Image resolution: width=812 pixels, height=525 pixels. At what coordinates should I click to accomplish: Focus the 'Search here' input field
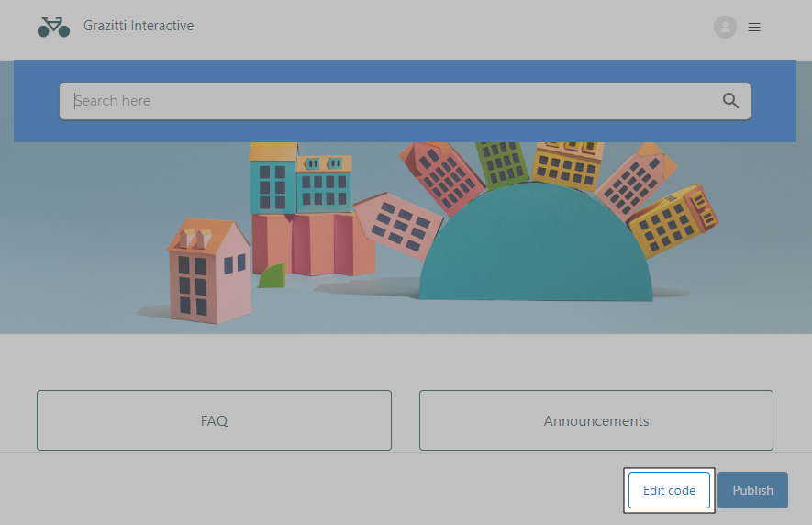click(x=385, y=101)
